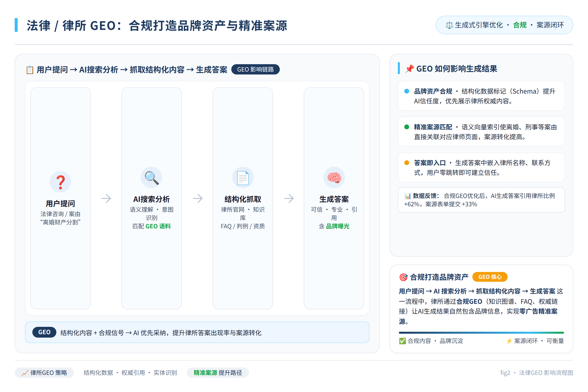Click the target icon beside 合规打造品牌资产
Viewport: 588px width, 392px height.
point(403,277)
